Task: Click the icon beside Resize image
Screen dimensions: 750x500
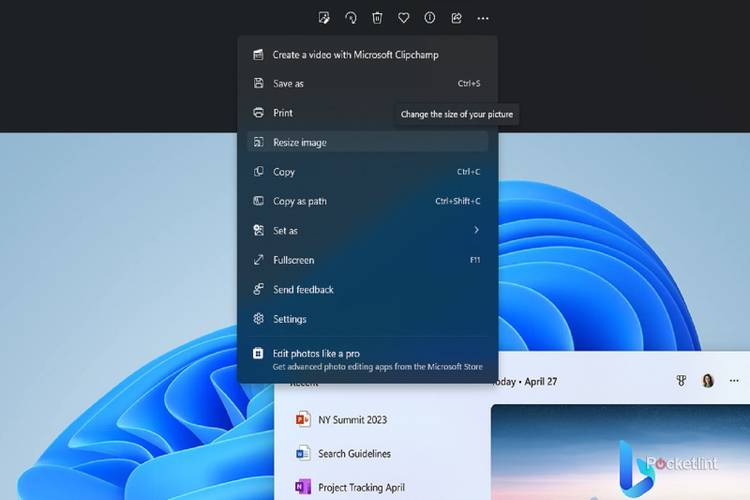Action: (258, 142)
